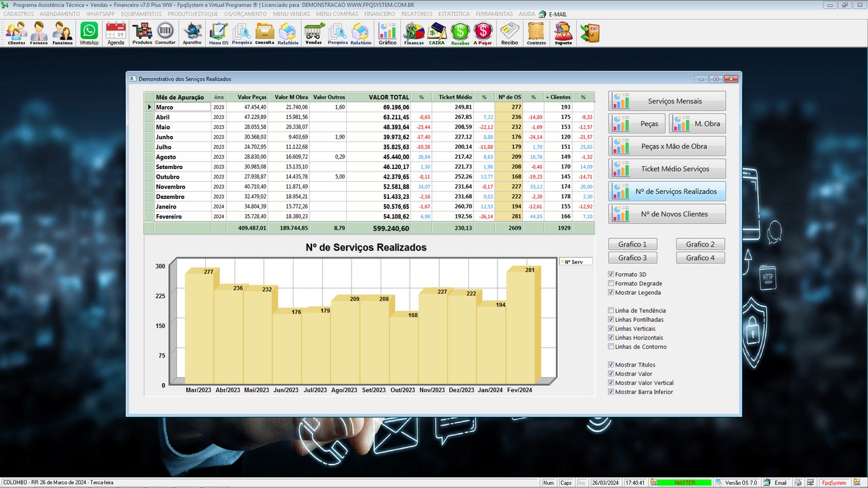
Task: Show the Ticket Médio Serviços chart
Action: point(667,169)
